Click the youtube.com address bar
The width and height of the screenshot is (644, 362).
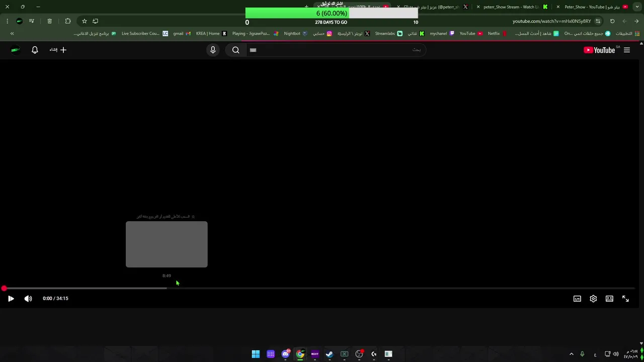pos(552,21)
